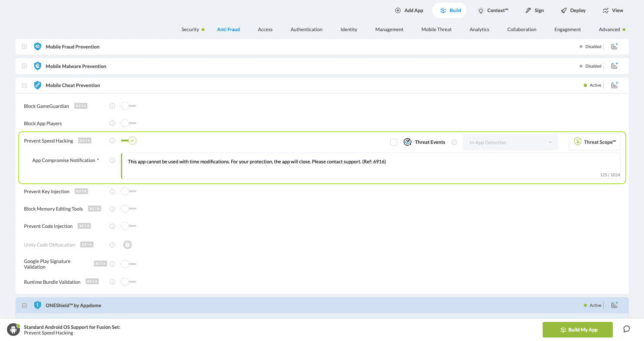644x341 pixels.
Task: Click the add-note icon on Mobile Malware Prevention row
Action: pos(615,66)
